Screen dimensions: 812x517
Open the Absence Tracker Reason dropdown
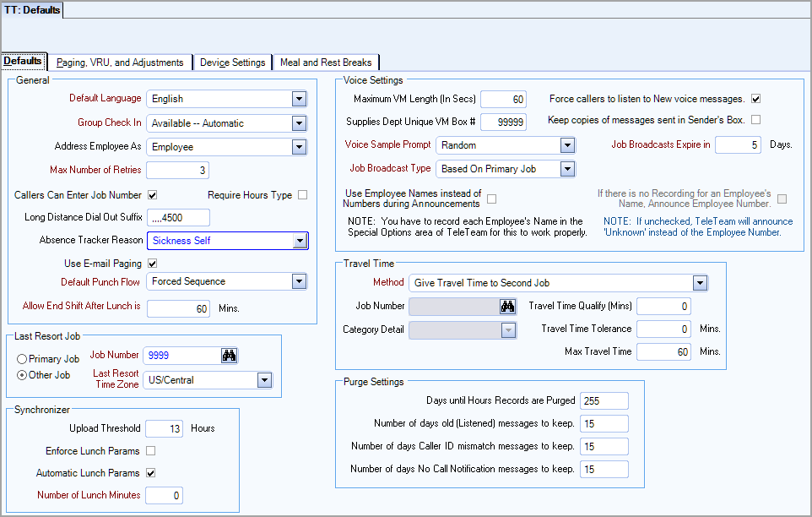pos(299,241)
